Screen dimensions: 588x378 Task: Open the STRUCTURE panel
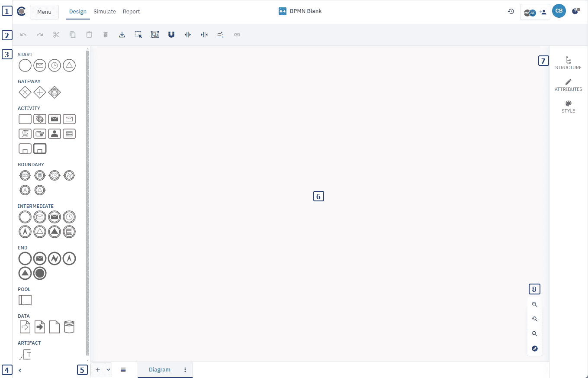click(568, 63)
